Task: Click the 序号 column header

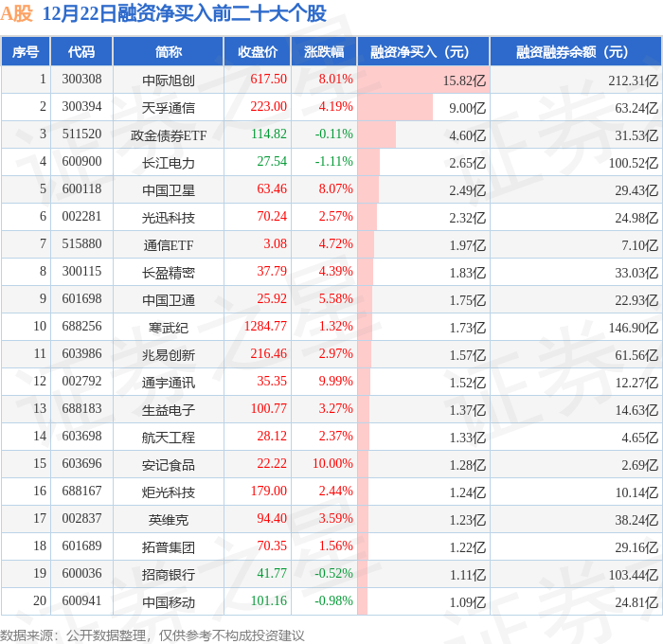Action: tap(26, 51)
